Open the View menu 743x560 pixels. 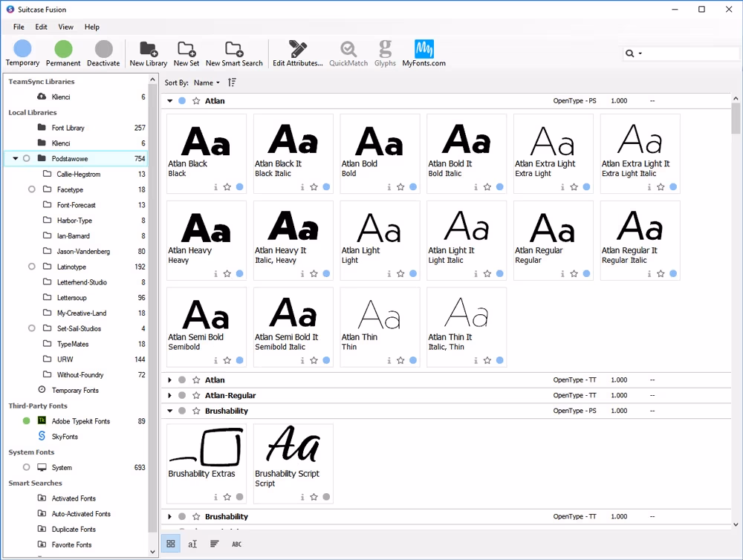[65, 27]
